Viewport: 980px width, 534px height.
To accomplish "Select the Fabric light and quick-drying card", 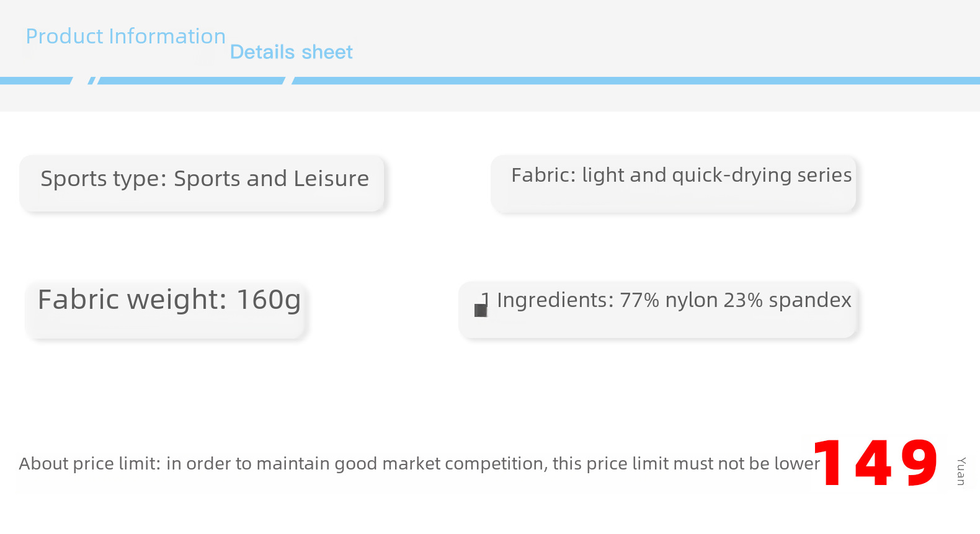I will tap(674, 184).
